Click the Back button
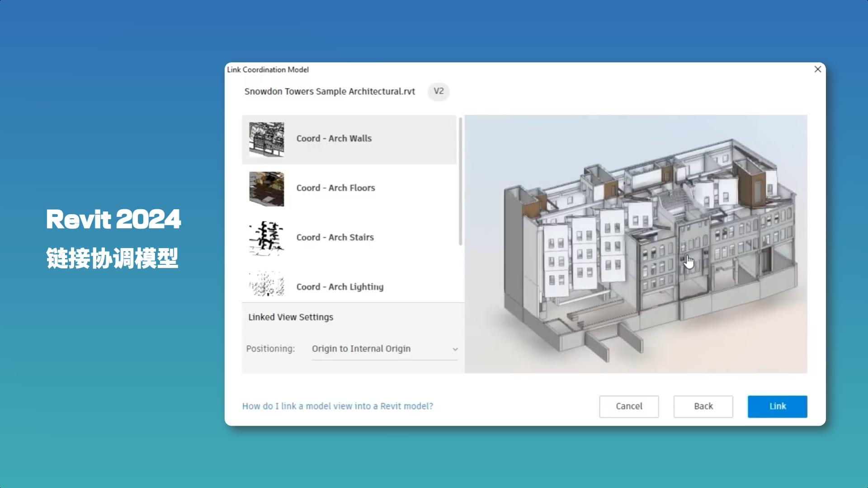This screenshot has width=868, height=488. point(703,406)
